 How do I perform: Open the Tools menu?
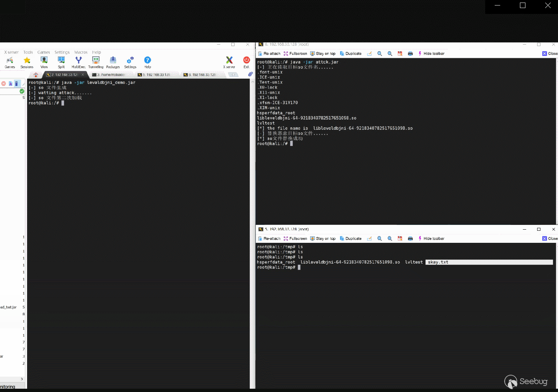pos(28,52)
